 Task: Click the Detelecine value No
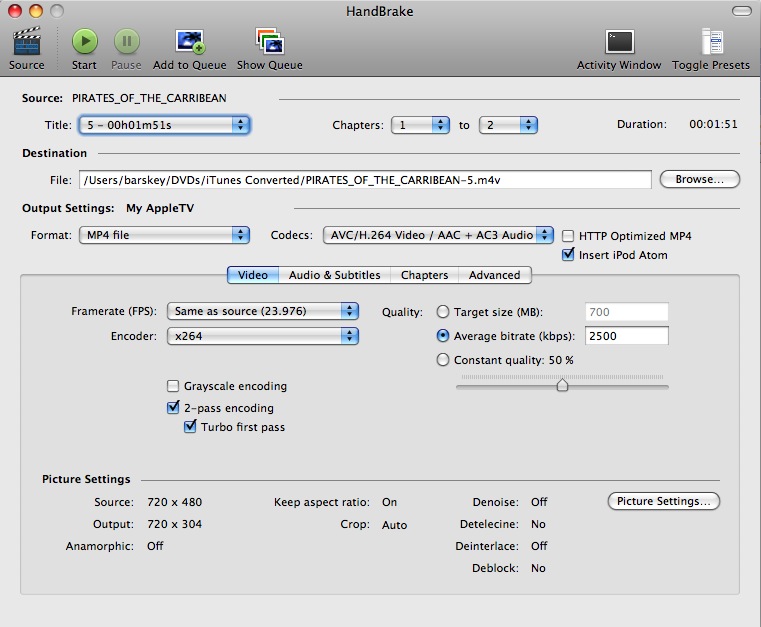point(538,524)
